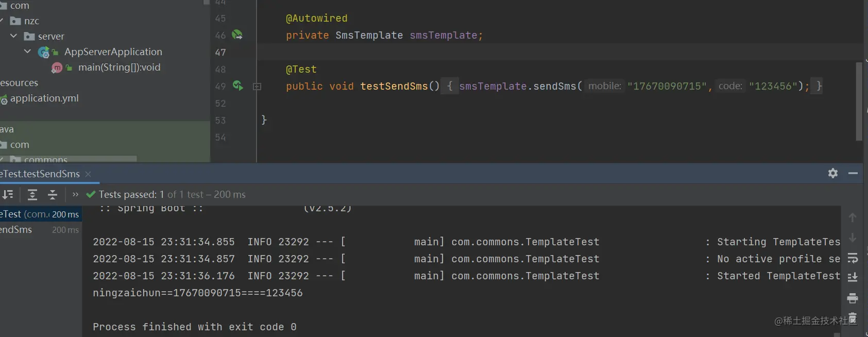Click the autowired bean gutter icon beside smsTemplate
This screenshot has width=868, height=337.
(237, 35)
